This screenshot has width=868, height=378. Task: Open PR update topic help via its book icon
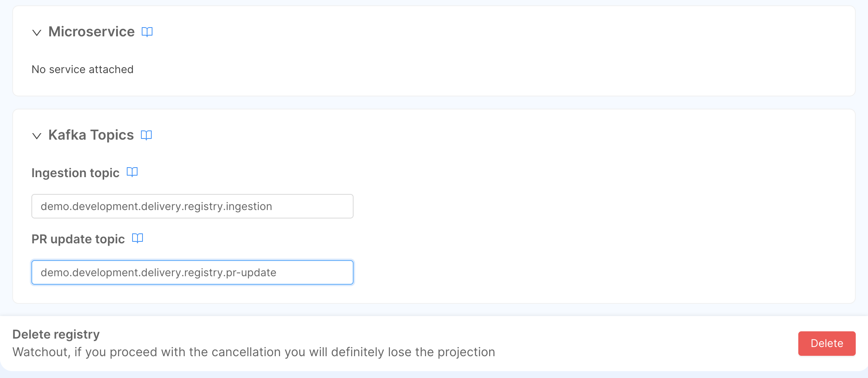pyautogui.click(x=138, y=238)
